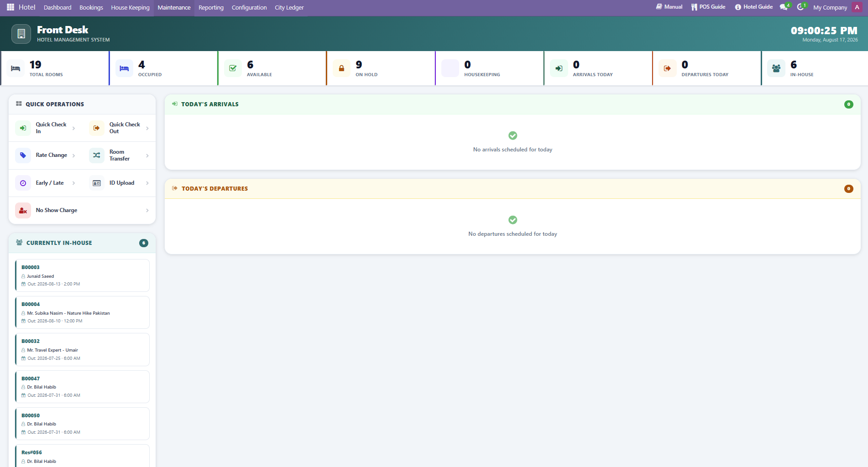
Task: Open the Maintenance menu
Action: tap(174, 7)
